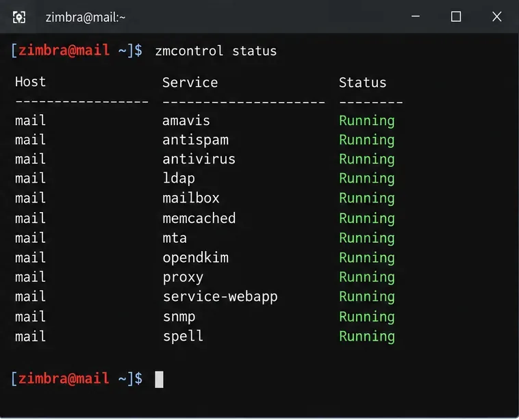Click the blinking terminal cursor block

(x=160, y=380)
